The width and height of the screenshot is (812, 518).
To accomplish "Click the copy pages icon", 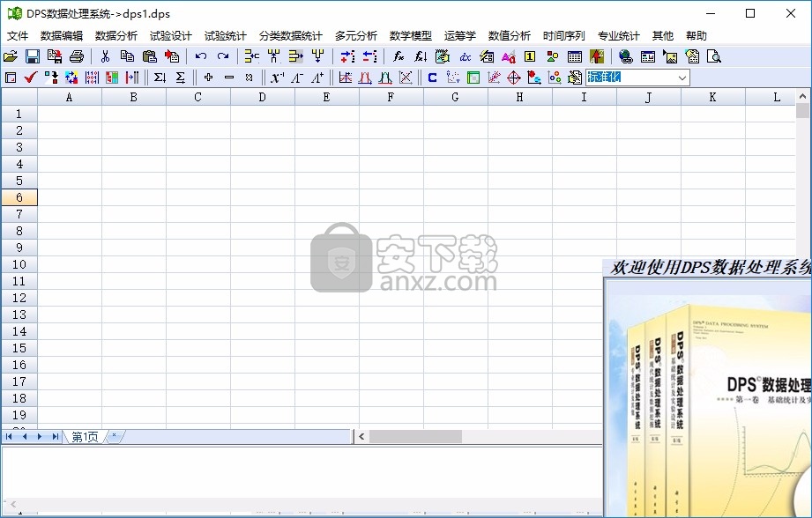I will click(x=127, y=56).
